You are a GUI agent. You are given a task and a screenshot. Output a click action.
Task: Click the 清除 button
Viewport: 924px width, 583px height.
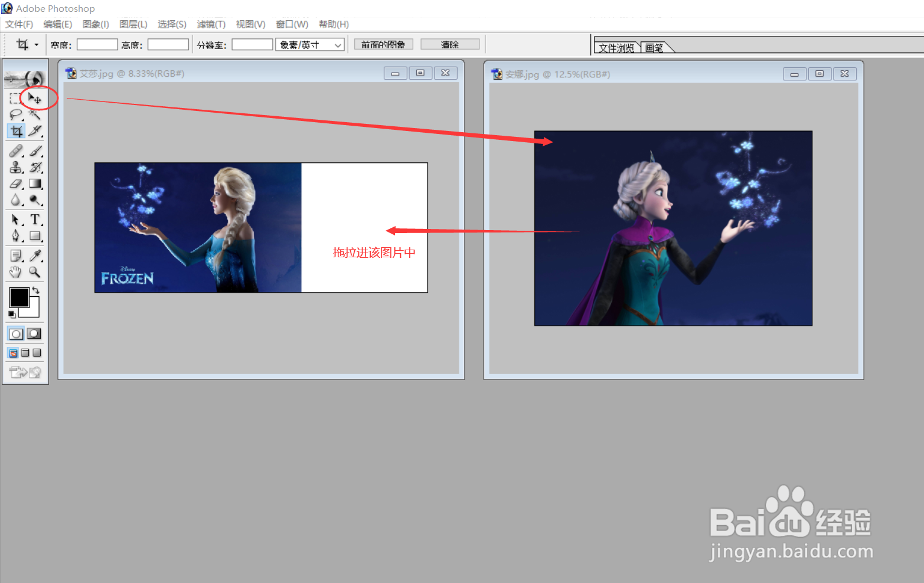tap(450, 44)
